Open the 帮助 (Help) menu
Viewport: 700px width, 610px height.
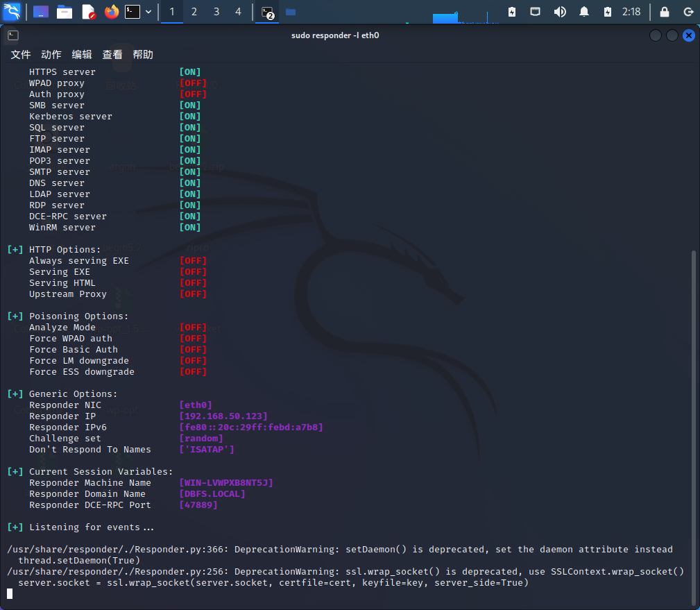143,55
